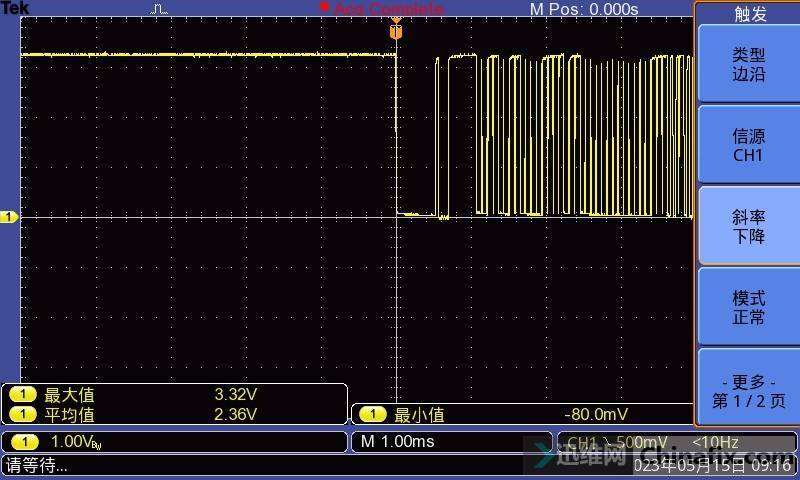
Task: Click the CH1 500mV trigger level readout
Action: pyautogui.click(x=617, y=442)
